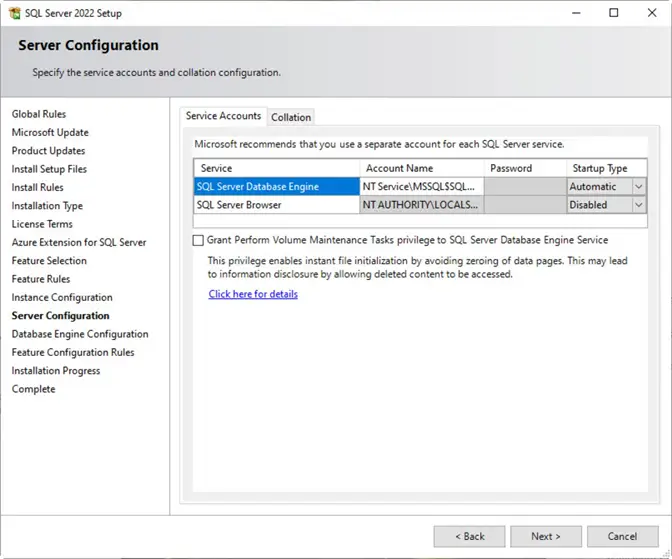
Task: Maximize the setup window
Action: [x=613, y=13]
